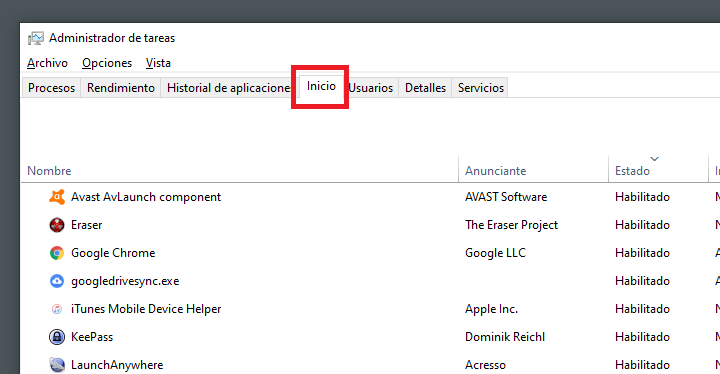720x374 pixels.
Task: Click the googledrivesync.exe cloud icon
Action: click(57, 281)
